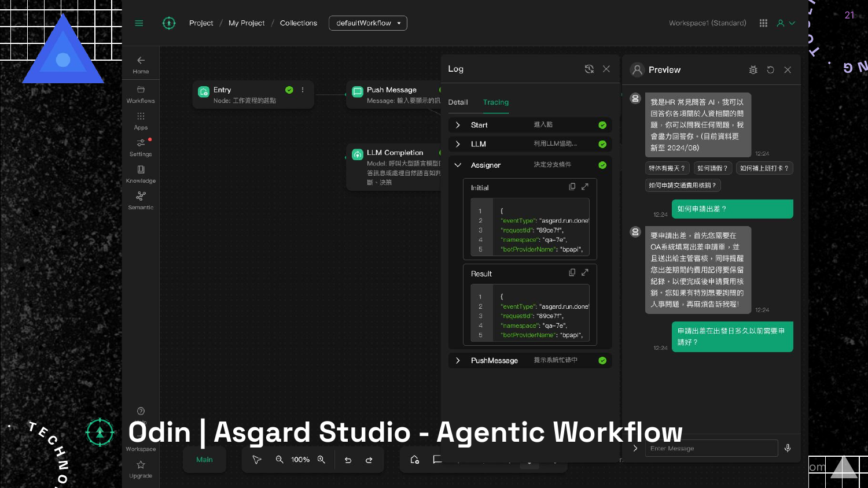Expand the Start trace row
868x488 pixels.
click(x=458, y=125)
